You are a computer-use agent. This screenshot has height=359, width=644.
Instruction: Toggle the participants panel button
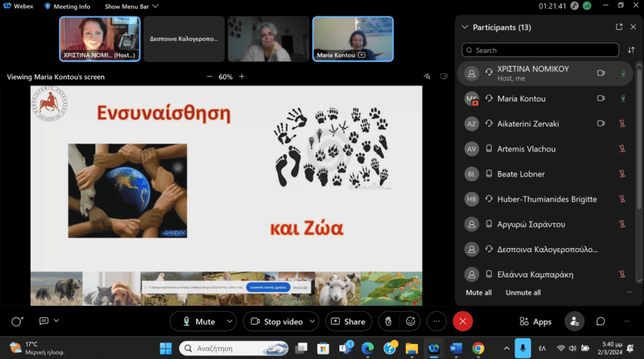point(574,322)
